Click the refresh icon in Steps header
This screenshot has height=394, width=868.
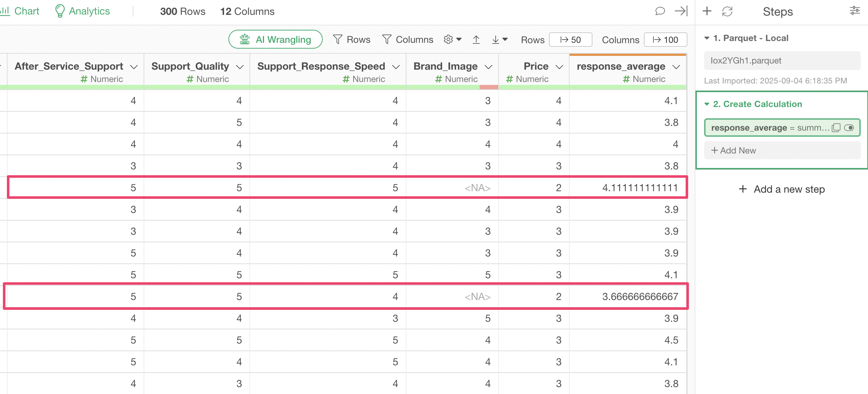tap(727, 12)
